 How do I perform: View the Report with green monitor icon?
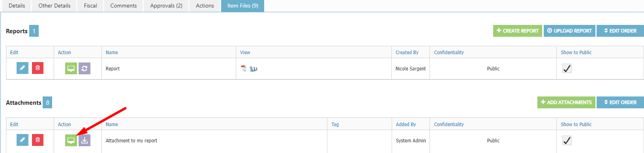(x=71, y=68)
